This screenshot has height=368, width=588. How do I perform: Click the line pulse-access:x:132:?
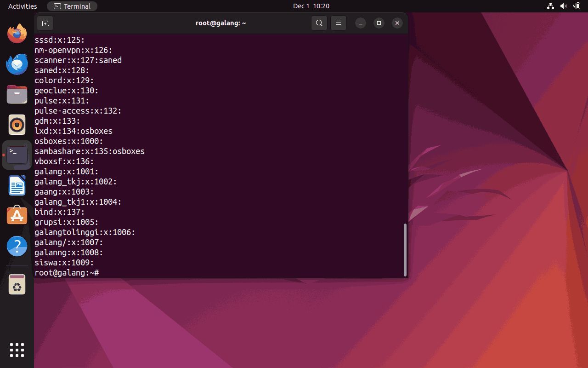78,111
